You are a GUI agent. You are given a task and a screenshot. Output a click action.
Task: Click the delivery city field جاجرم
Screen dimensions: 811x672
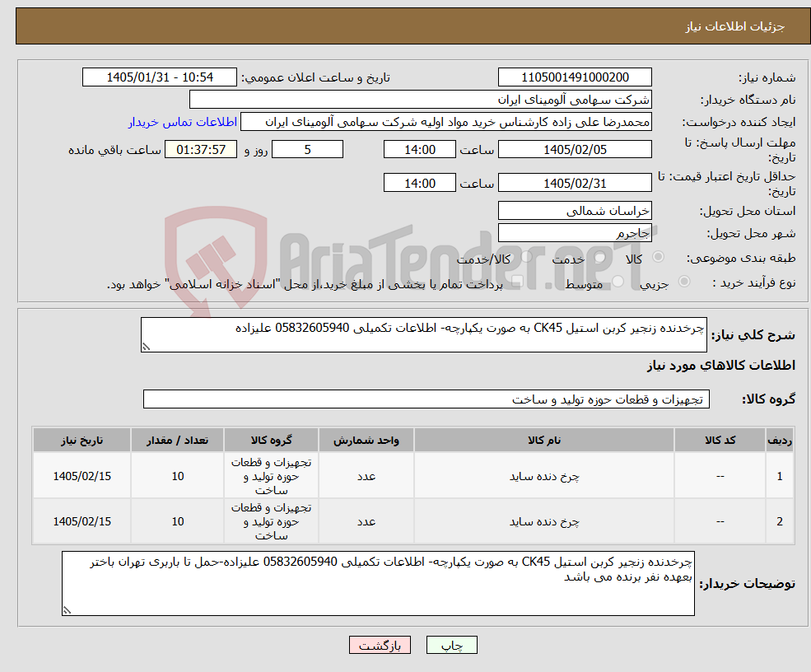click(575, 233)
